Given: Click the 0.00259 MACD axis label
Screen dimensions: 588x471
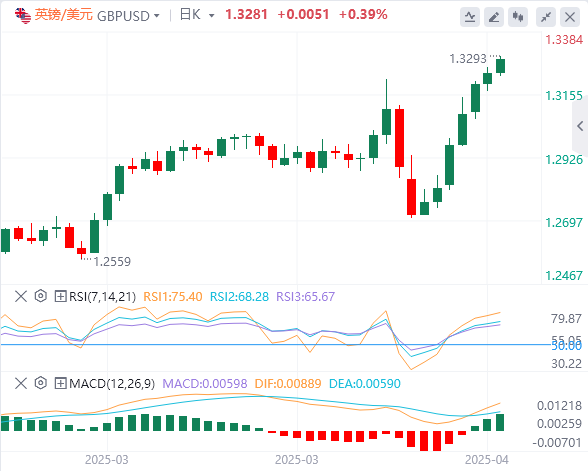Looking at the screenshot, I should (x=559, y=424).
